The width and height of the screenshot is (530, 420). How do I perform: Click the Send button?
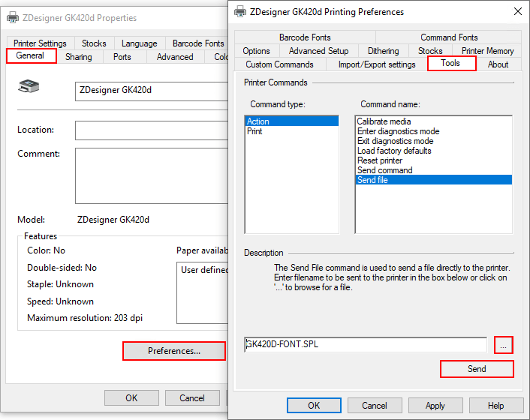pos(477,369)
